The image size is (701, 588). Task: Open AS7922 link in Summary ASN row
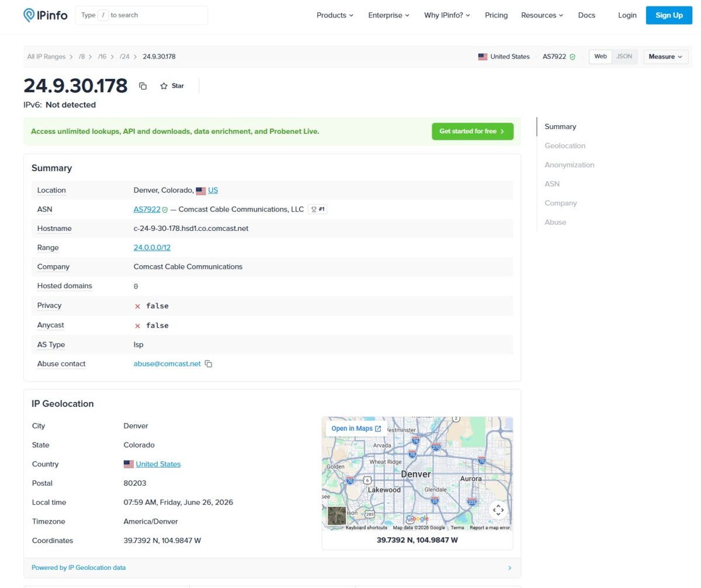point(147,209)
